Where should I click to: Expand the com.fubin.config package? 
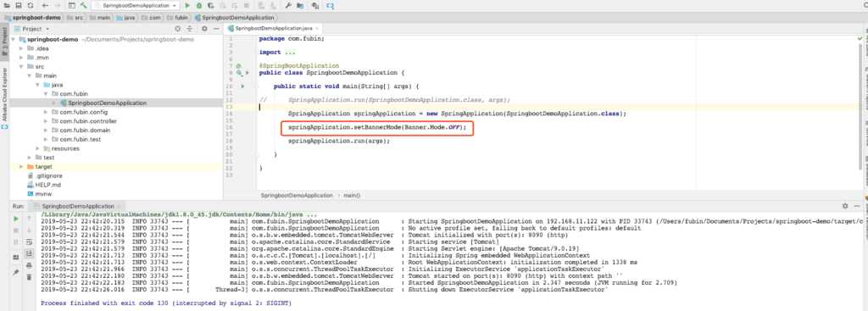click(x=47, y=112)
